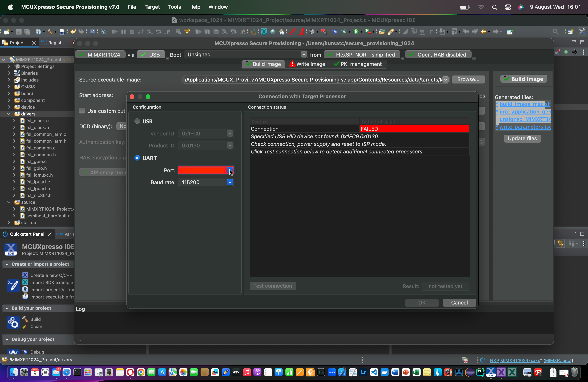Click the green Run button in toolbar
This screenshot has height=382, width=588.
pos(356,32)
